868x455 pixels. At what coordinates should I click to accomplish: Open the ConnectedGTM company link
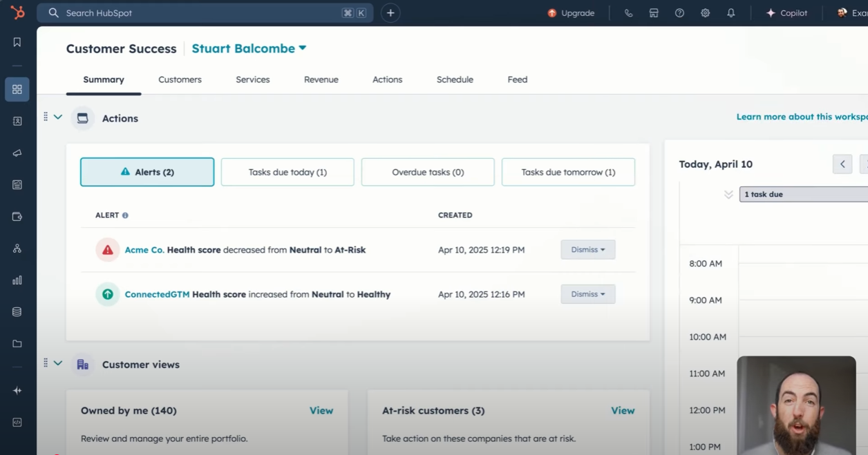pyautogui.click(x=157, y=294)
